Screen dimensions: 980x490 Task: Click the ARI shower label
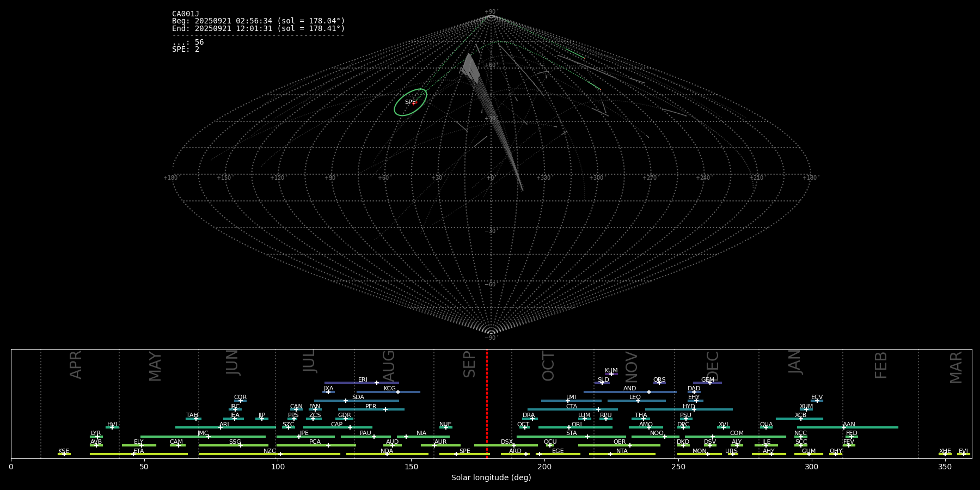(x=224, y=424)
